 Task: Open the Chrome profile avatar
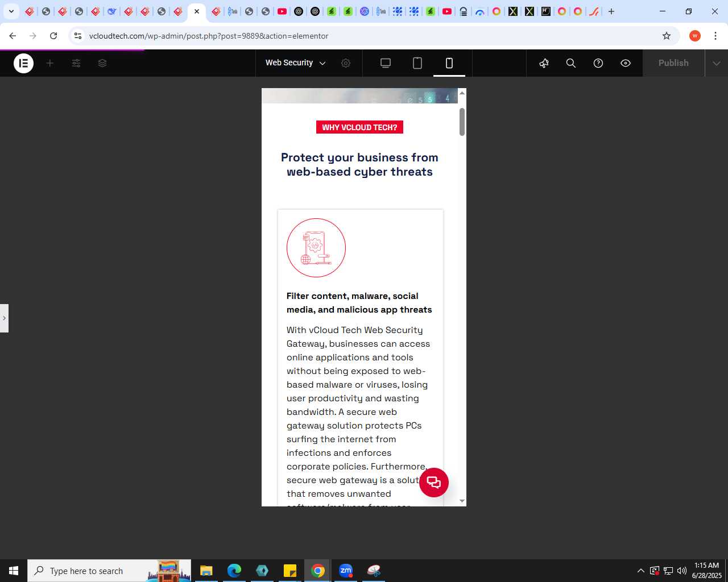pos(695,36)
